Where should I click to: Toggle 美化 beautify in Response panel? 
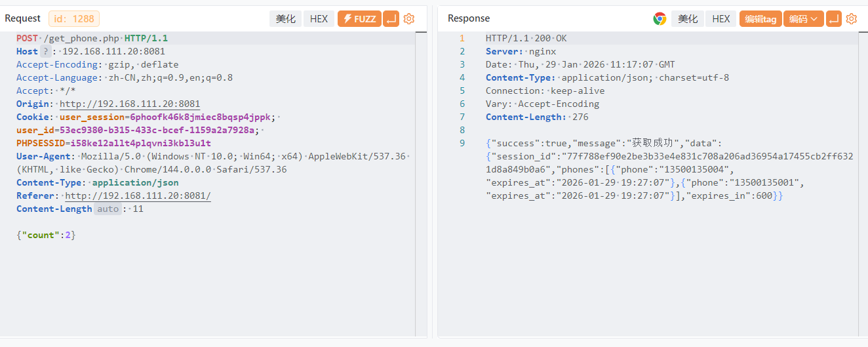pyautogui.click(x=688, y=19)
